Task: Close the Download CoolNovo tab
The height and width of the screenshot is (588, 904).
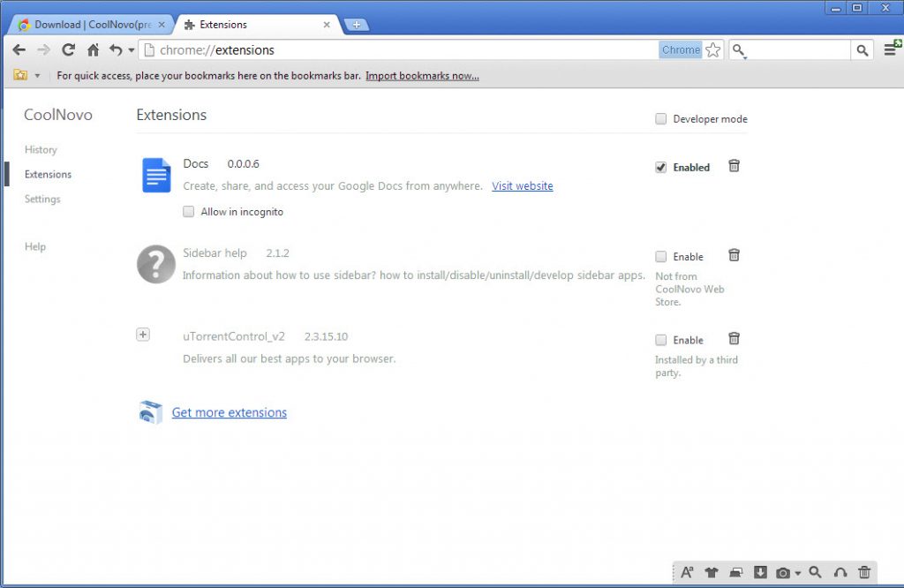Action: click(162, 25)
